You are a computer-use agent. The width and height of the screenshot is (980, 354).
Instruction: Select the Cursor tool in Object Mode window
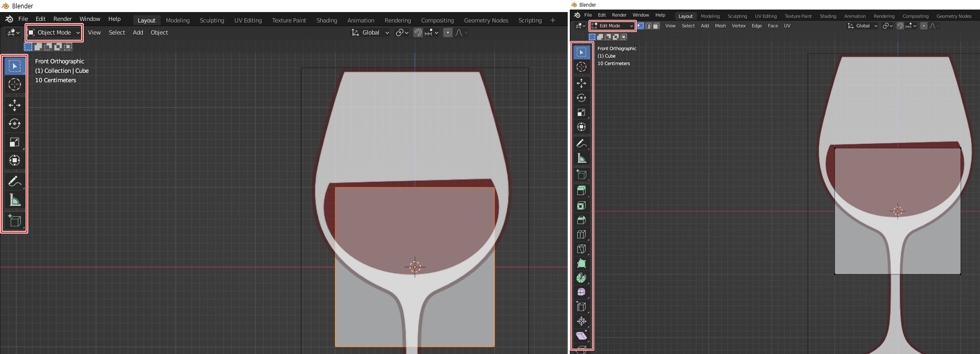(15, 84)
